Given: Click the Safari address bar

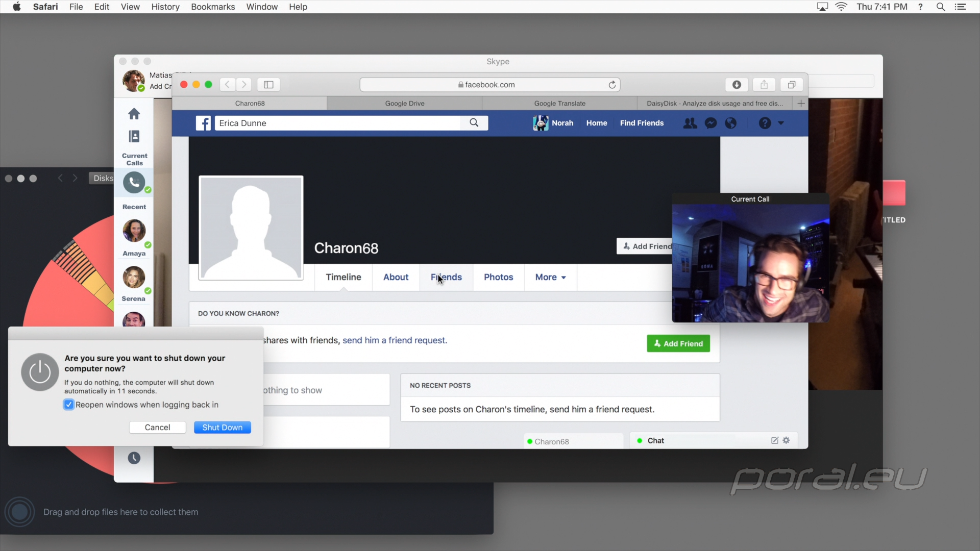Looking at the screenshot, I should [x=490, y=85].
